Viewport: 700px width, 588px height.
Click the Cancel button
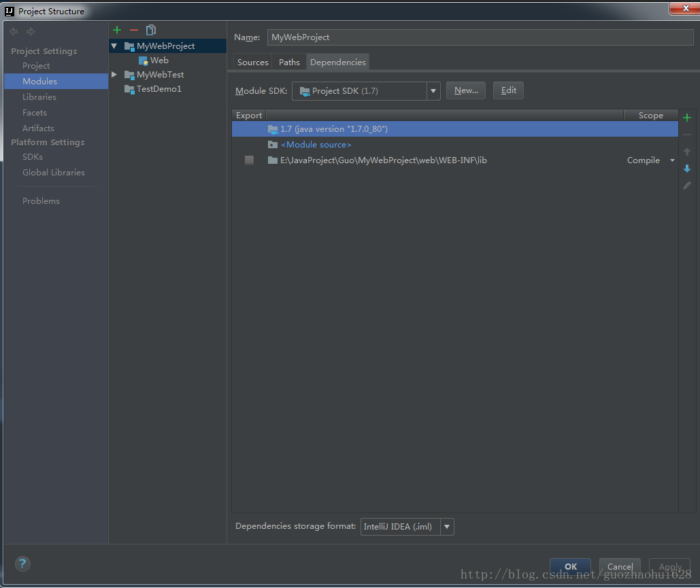[620, 566]
